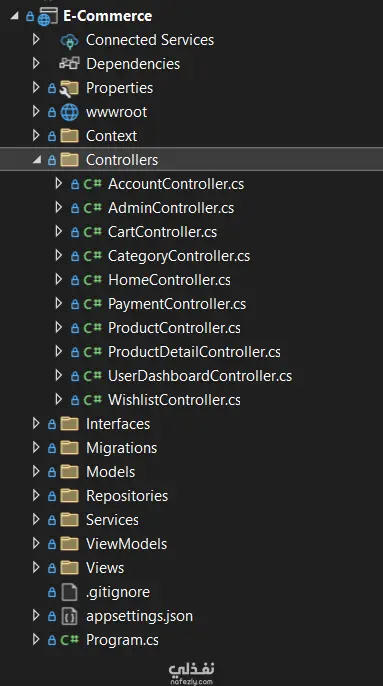Open the Repositories folder item

tap(127, 496)
